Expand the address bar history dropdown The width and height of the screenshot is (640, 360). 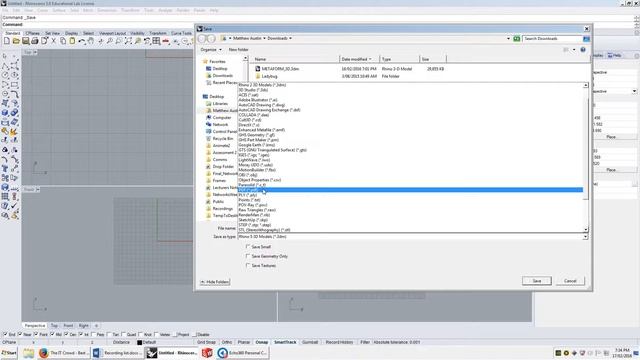pyautogui.click(x=508, y=38)
